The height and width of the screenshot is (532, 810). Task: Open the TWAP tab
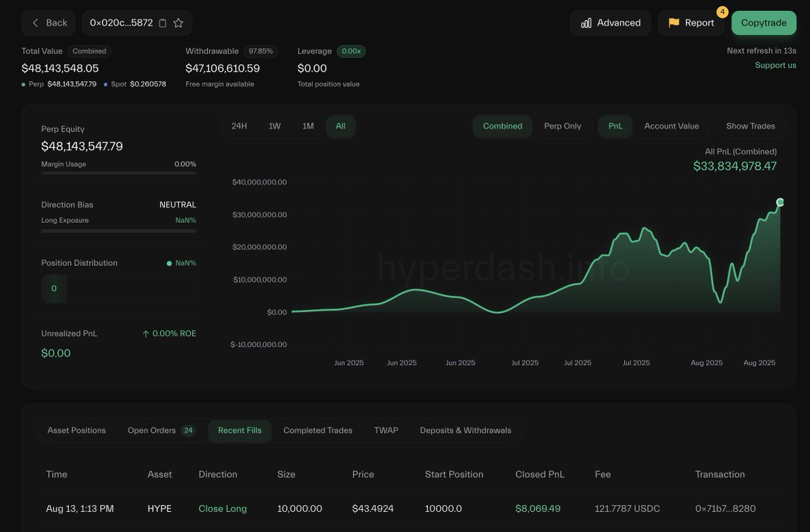[x=386, y=431]
